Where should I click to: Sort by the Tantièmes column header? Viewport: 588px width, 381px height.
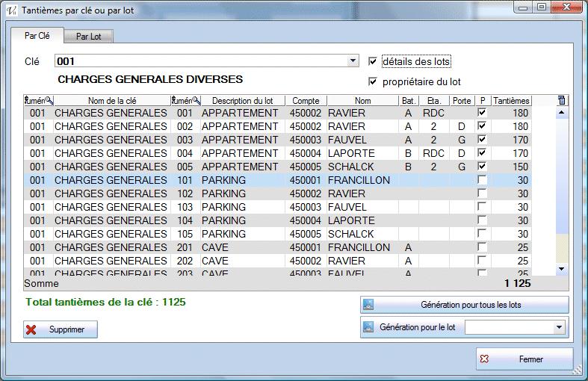511,100
